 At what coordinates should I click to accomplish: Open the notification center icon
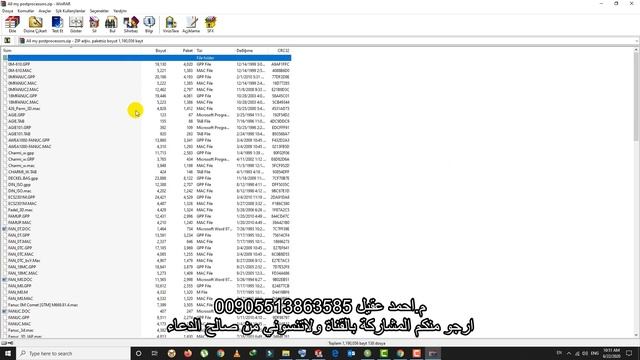629,353
